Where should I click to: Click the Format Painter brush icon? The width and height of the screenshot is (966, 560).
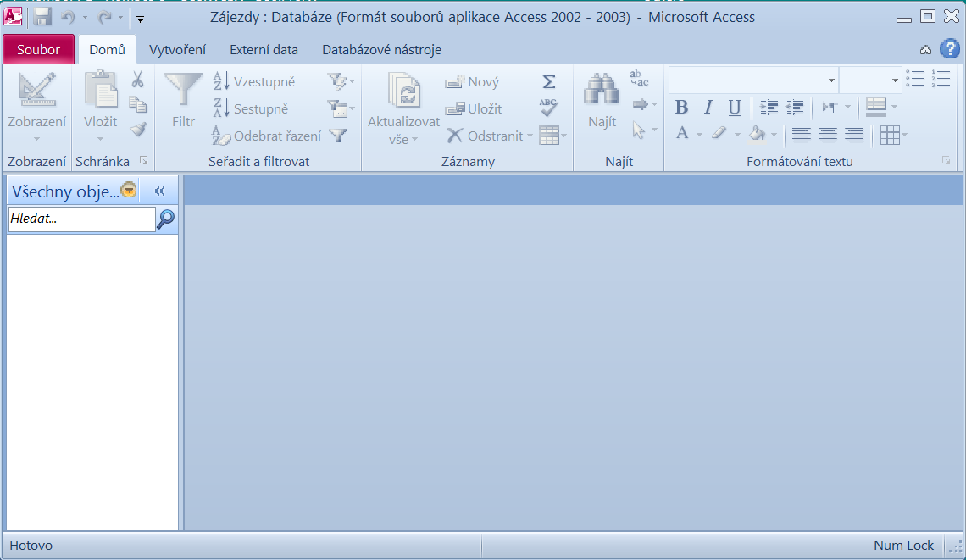point(137,130)
